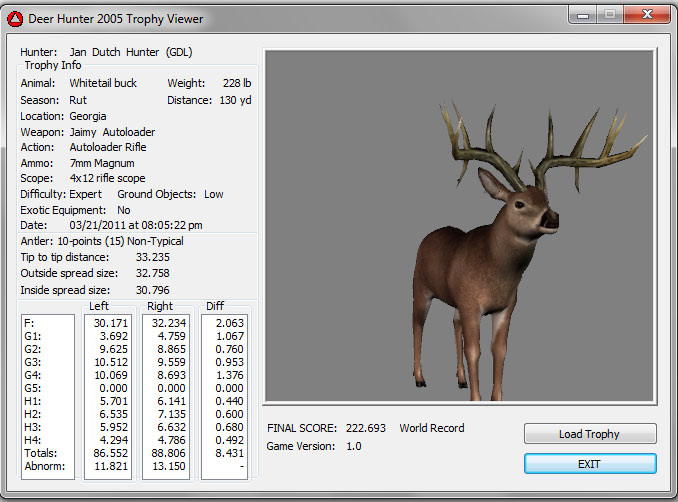
Task: Click the Inside spread size value 30.796
Action: 152,290
